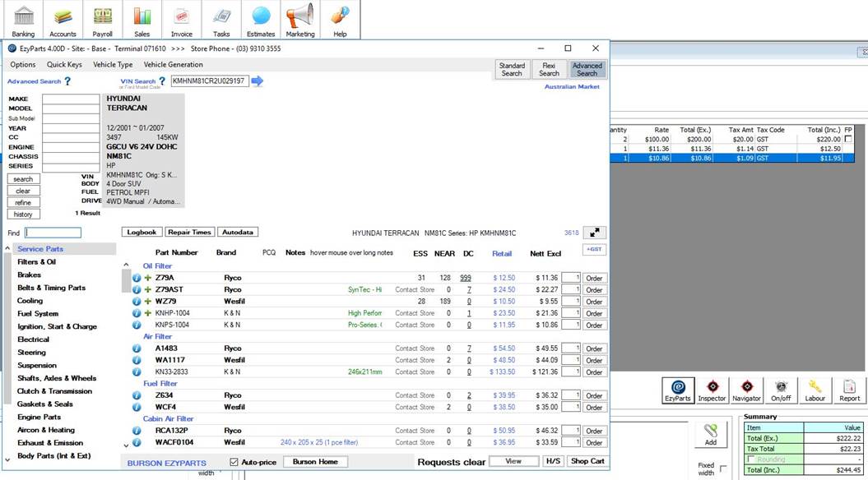This screenshot has width=868, height=480.
Task: Click the green plus for KNHP-1004
Action: pos(148,313)
